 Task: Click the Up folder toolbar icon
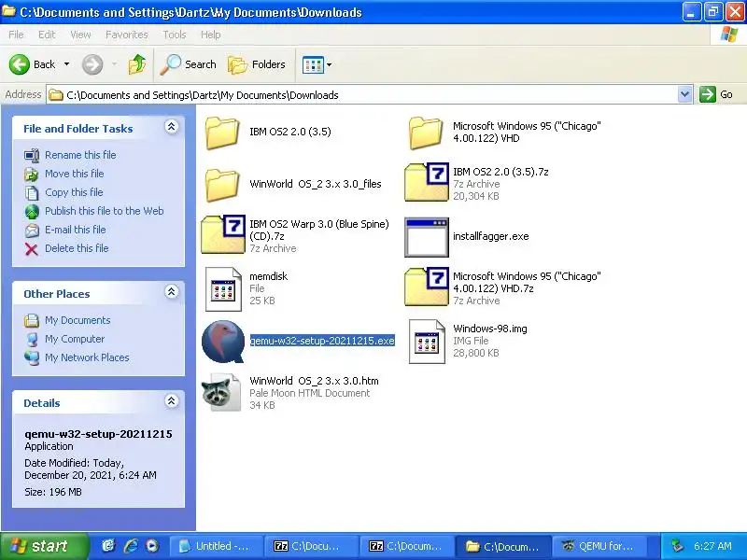137,64
